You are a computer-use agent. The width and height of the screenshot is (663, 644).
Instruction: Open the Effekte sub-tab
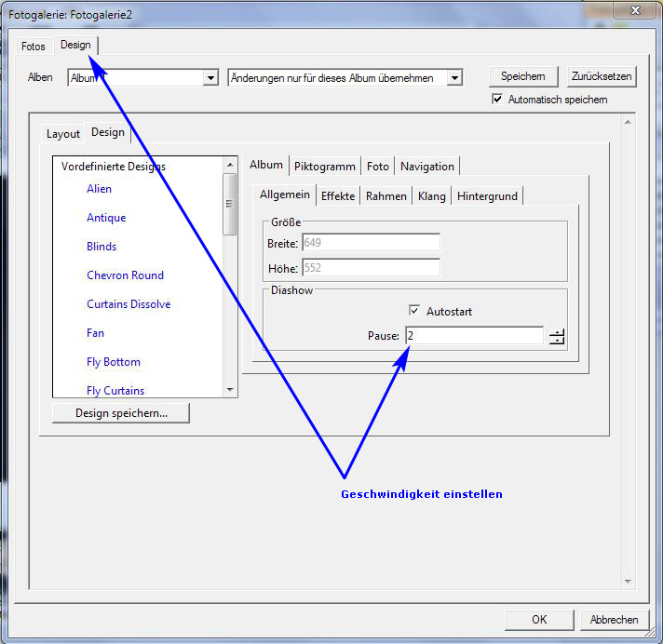[x=337, y=195]
